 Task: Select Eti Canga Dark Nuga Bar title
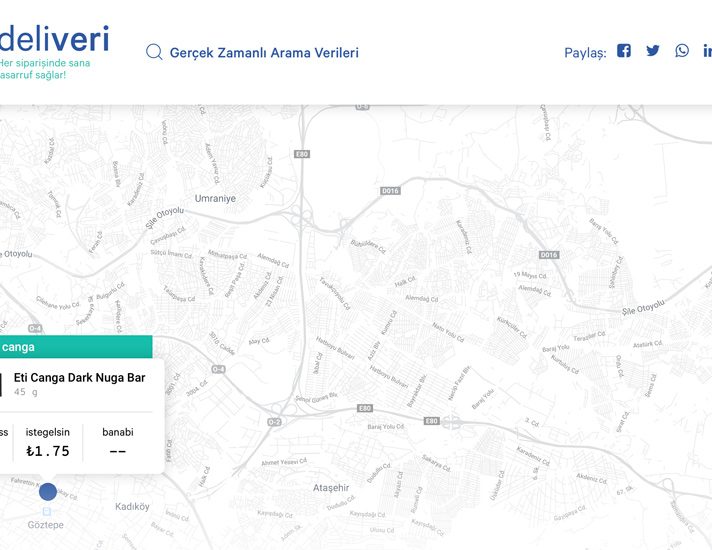[x=79, y=377]
